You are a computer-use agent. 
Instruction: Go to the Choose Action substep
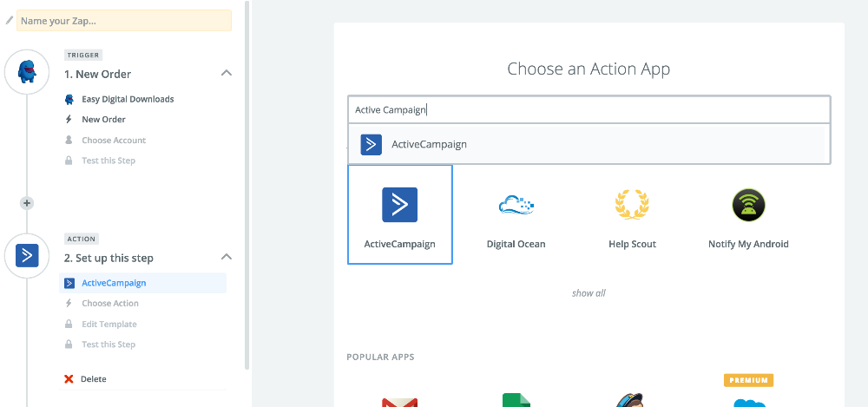110,303
